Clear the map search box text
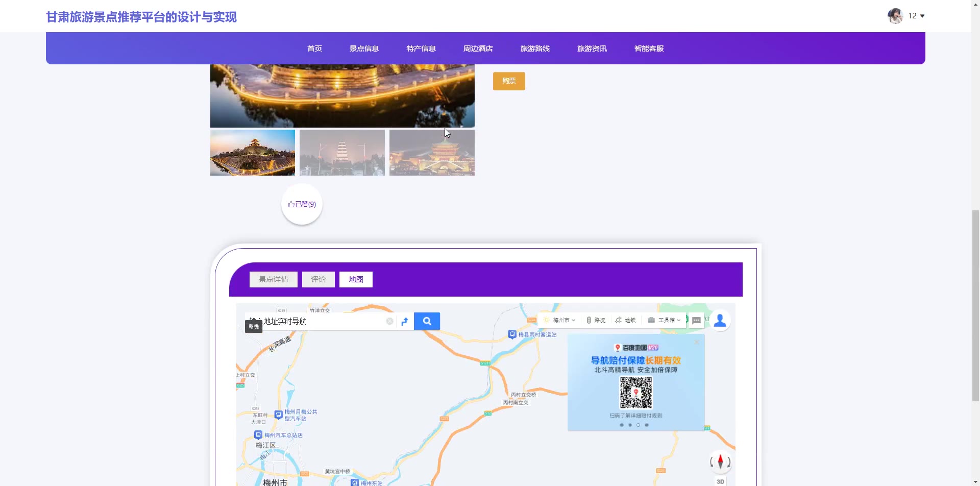Viewport: 980px width, 486px height. tap(389, 321)
